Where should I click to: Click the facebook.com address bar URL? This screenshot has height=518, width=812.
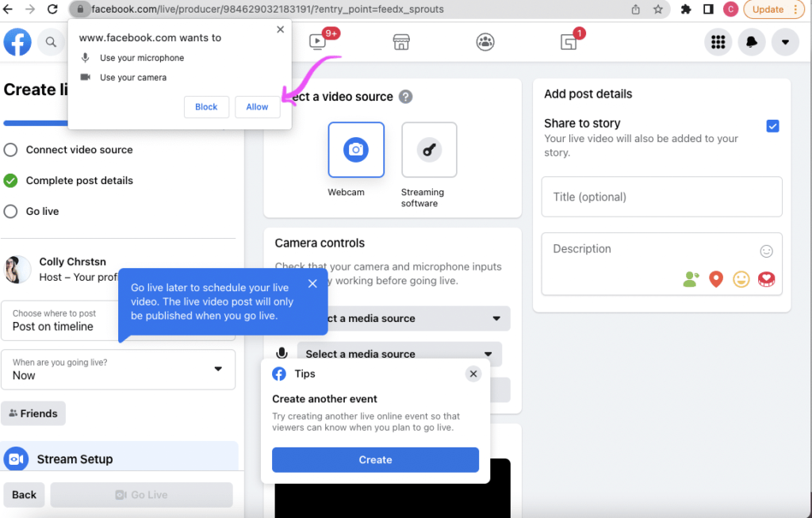click(x=267, y=10)
